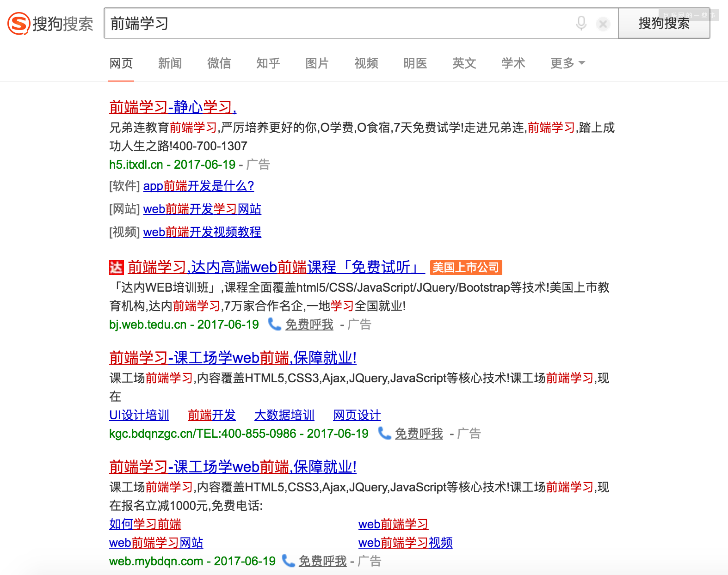Image resolution: width=728 pixels, height=575 pixels.
Task: Switch to the 视频 tab
Action: tap(366, 63)
